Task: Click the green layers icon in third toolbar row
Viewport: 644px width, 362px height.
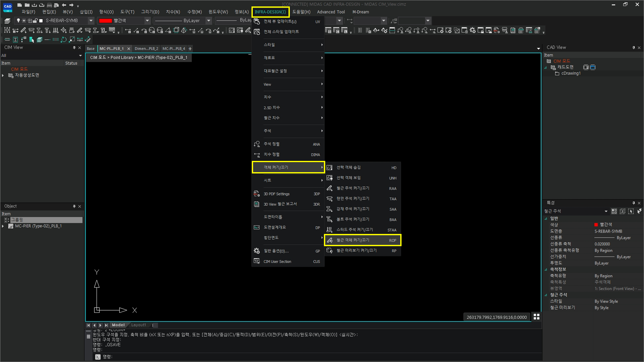Action: (x=40, y=40)
